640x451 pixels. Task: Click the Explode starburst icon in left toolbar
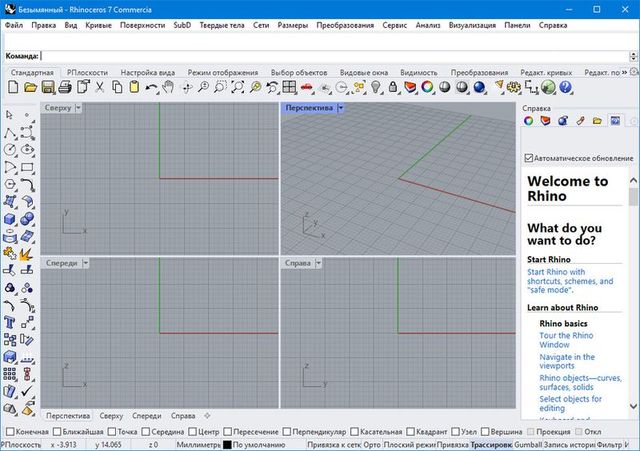point(27,254)
